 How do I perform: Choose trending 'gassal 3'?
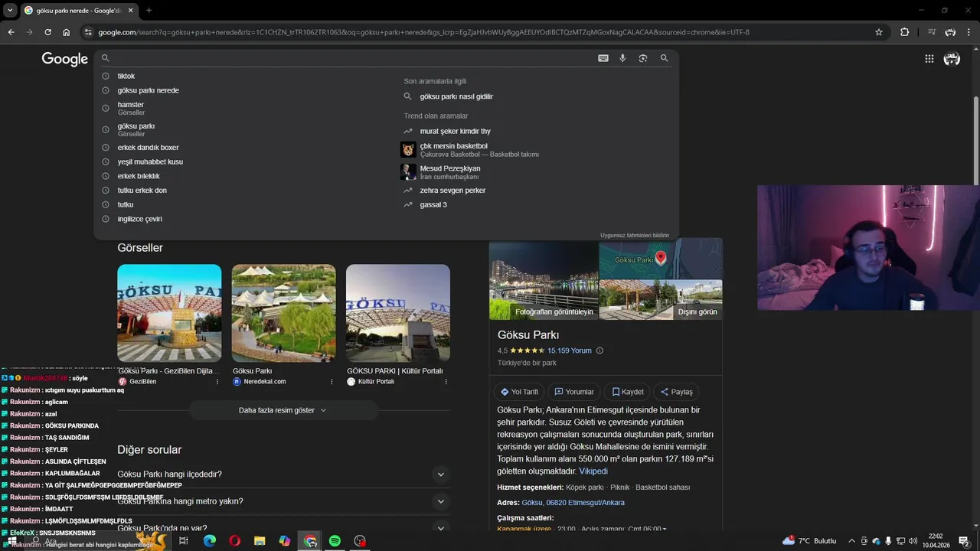(433, 205)
